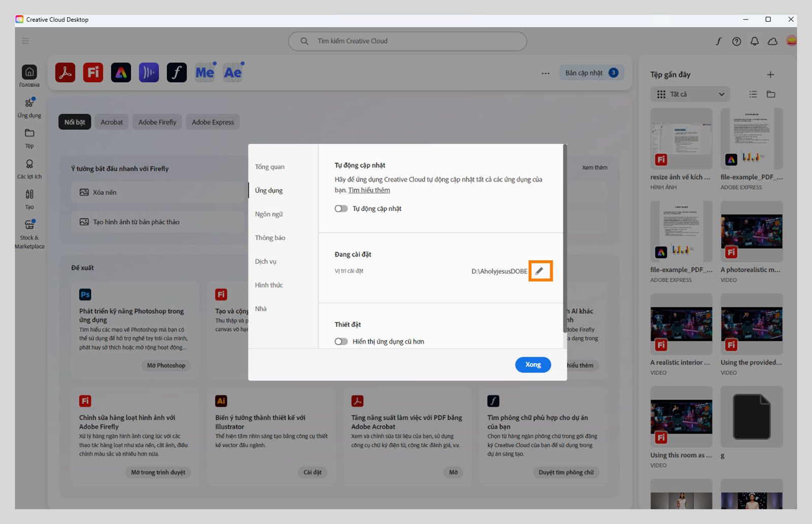The height and width of the screenshot is (524, 812).
Task: Open the Acrobat app icon in the top bar
Action: [65, 73]
